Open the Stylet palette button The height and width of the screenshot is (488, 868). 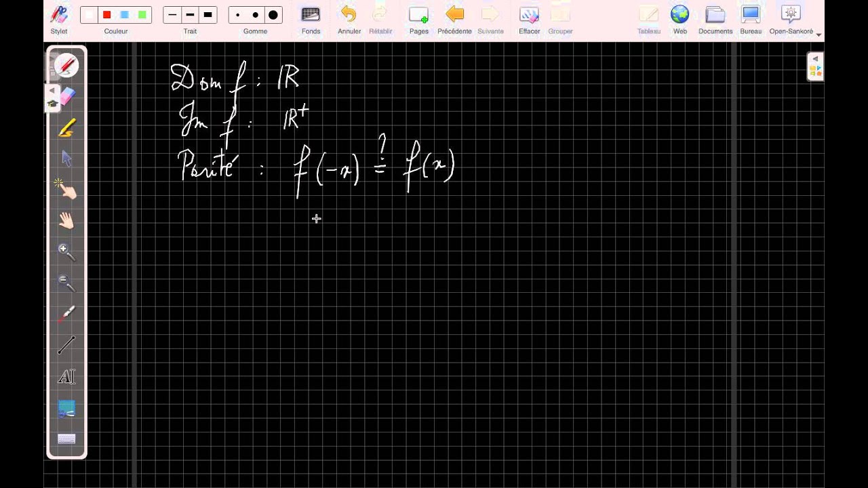59,19
